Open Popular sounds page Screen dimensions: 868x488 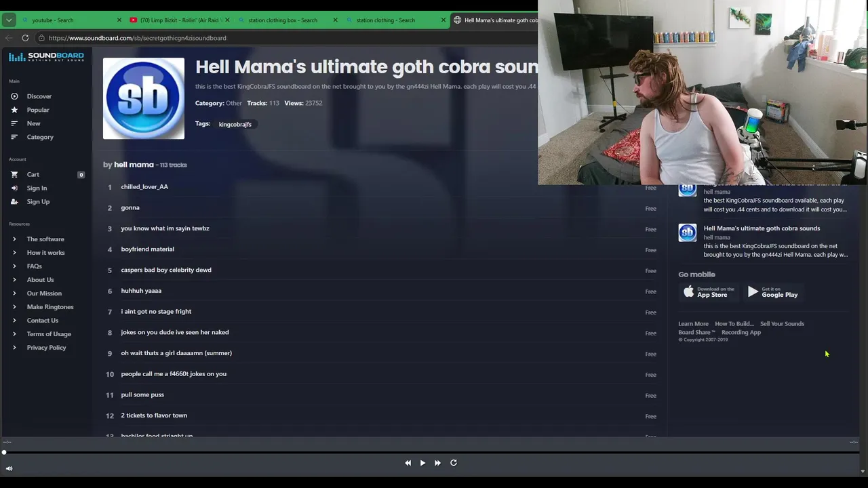point(38,110)
